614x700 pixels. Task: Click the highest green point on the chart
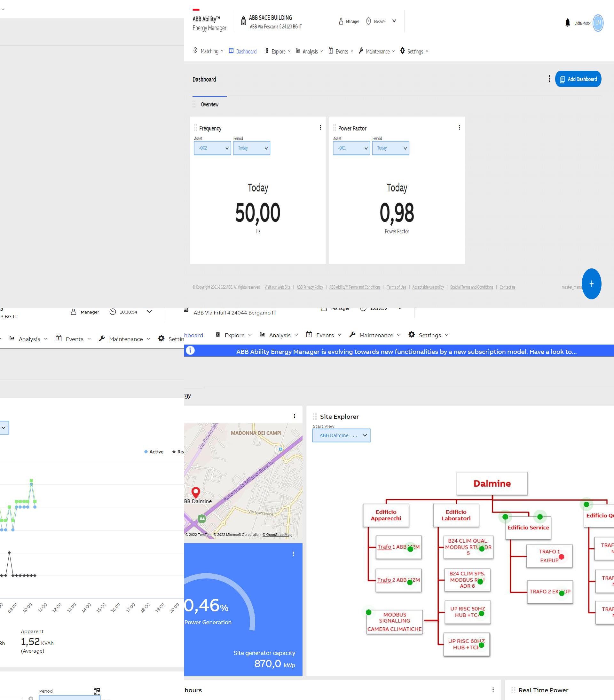point(31,481)
